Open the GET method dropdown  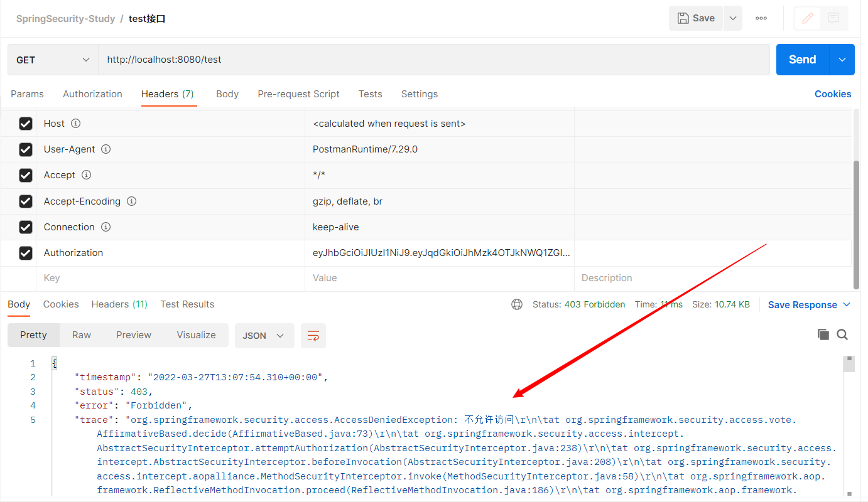point(53,60)
